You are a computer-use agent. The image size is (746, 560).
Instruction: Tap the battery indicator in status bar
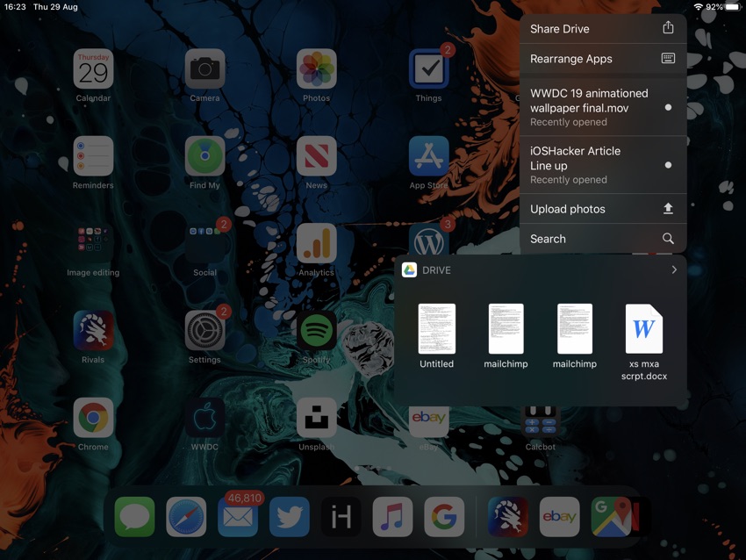point(732,7)
